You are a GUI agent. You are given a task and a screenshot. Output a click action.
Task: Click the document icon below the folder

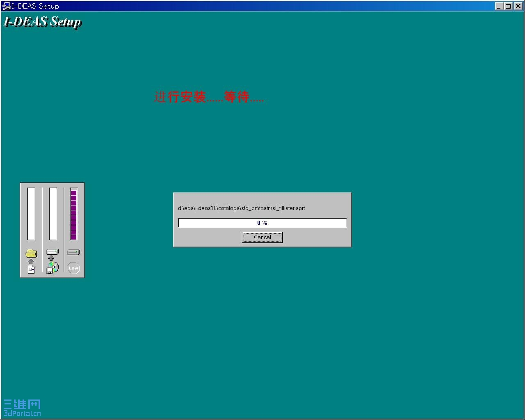tap(31, 269)
